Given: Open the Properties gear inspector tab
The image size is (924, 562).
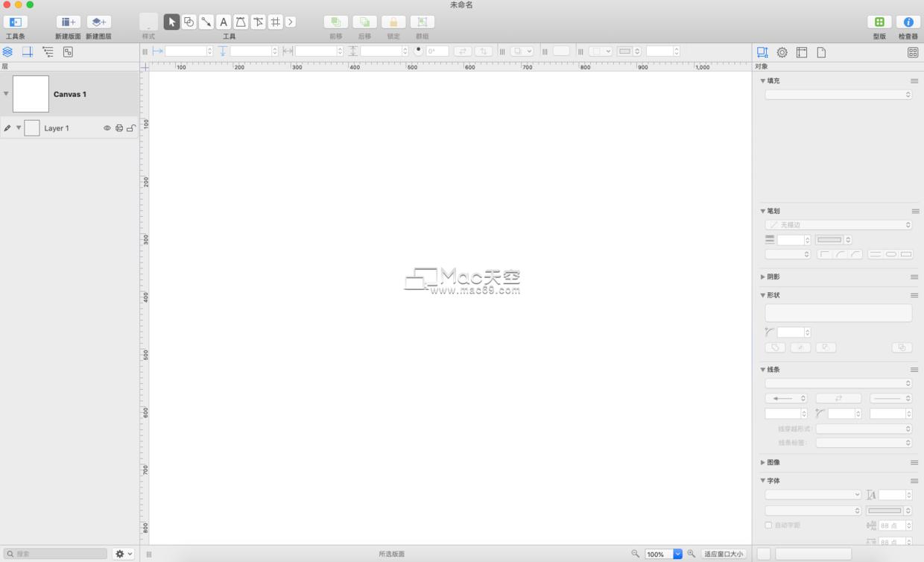Looking at the screenshot, I should tap(781, 52).
